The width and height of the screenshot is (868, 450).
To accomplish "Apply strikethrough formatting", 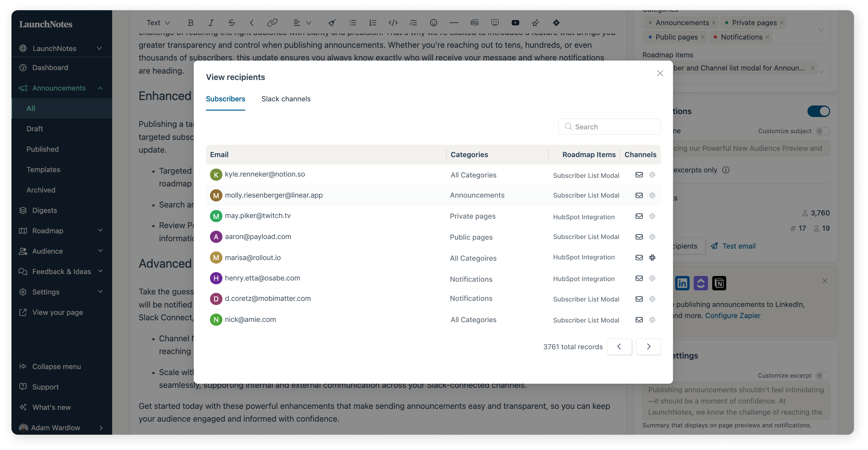I will tap(231, 23).
